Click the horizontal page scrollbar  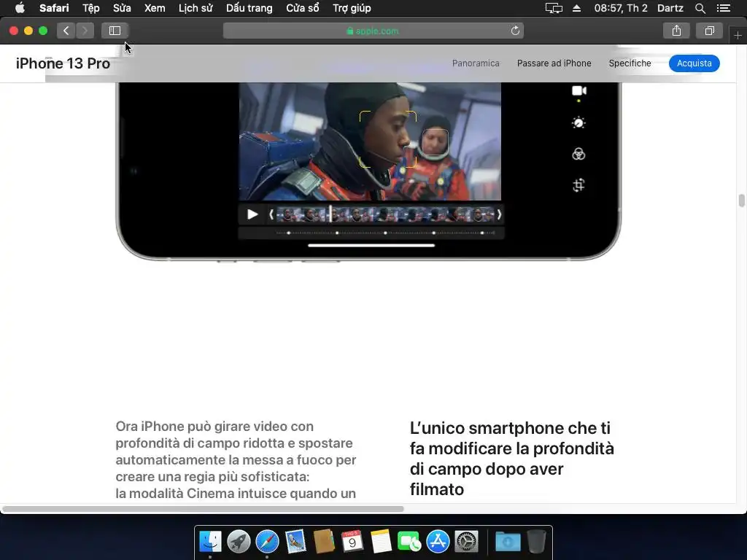(x=203, y=508)
